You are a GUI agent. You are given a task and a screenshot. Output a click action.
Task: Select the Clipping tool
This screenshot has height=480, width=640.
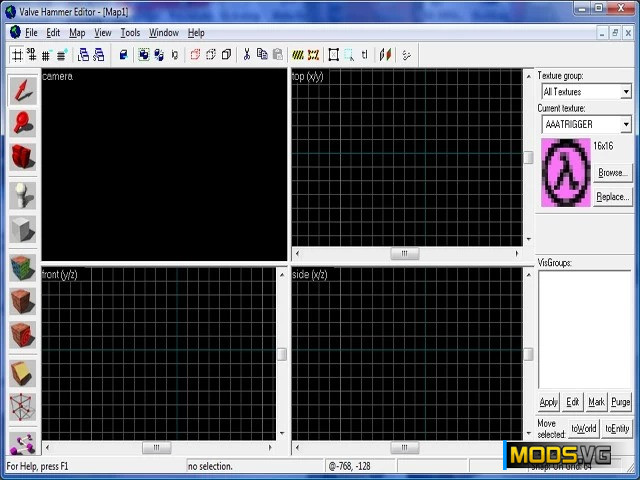coord(22,373)
